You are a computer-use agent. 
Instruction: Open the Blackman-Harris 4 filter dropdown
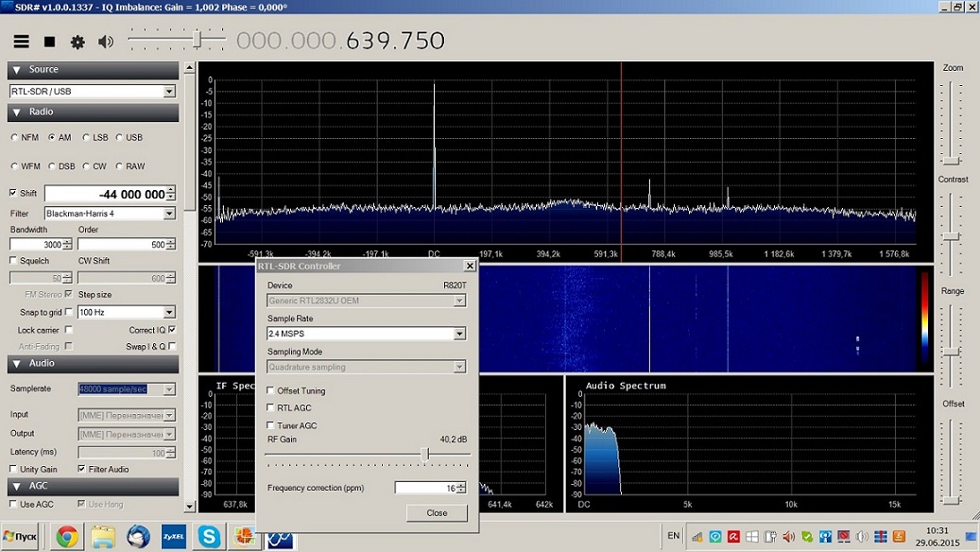169,214
